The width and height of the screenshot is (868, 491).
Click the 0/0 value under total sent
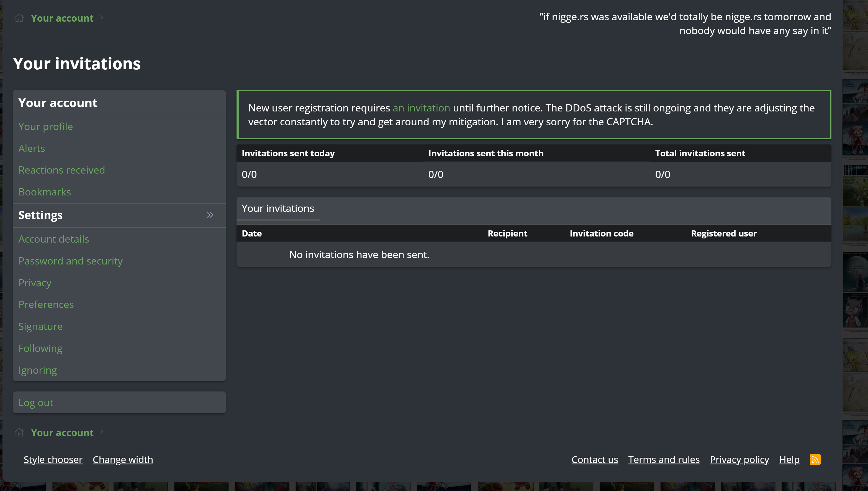pos(662,174)
